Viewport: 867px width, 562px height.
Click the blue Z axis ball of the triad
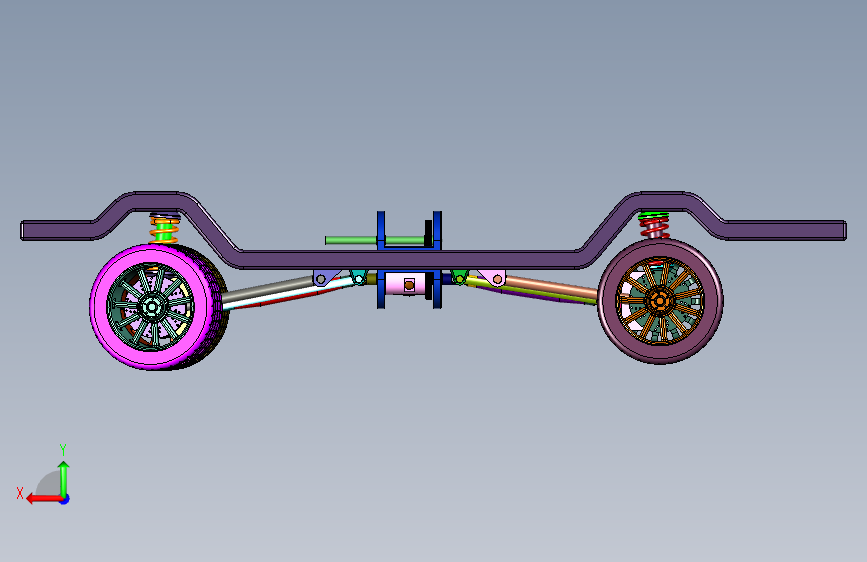coord(65,499)
